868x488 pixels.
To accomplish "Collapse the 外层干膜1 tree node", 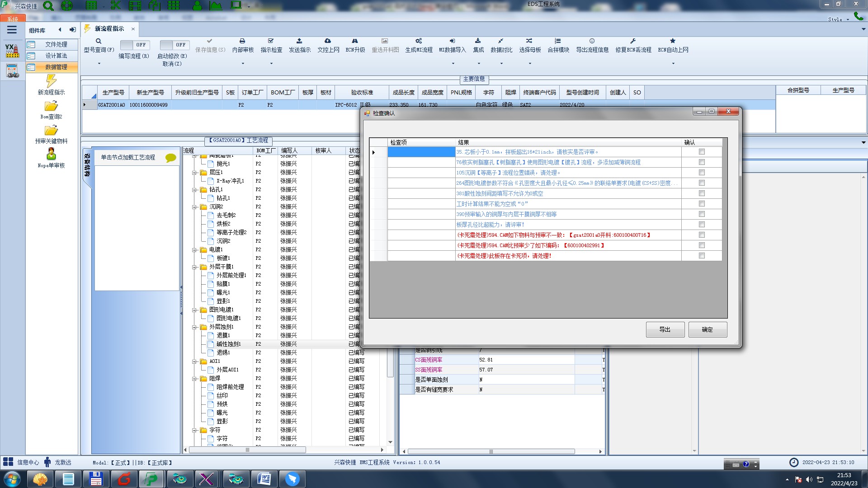I will [194, 267].
